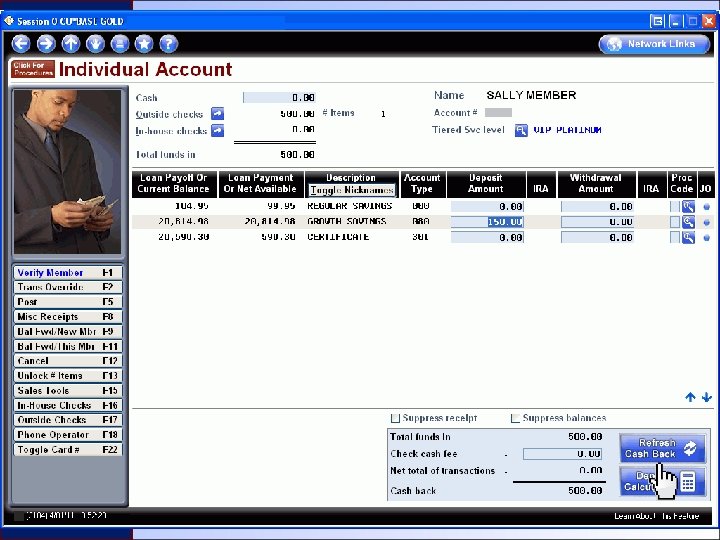720x540 pixels.
Task: Open Proc Code lookup for Certificate
Action: [688, 237]
